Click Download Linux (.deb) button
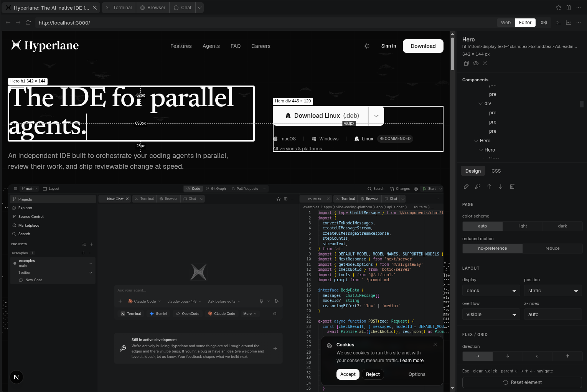This screenshot has width=587, height=392. tap(321, 116)
